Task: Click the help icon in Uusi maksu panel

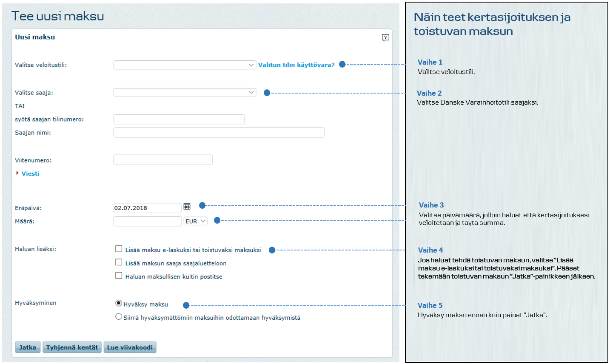Action: pyautogui.click(x=385, y=37)
